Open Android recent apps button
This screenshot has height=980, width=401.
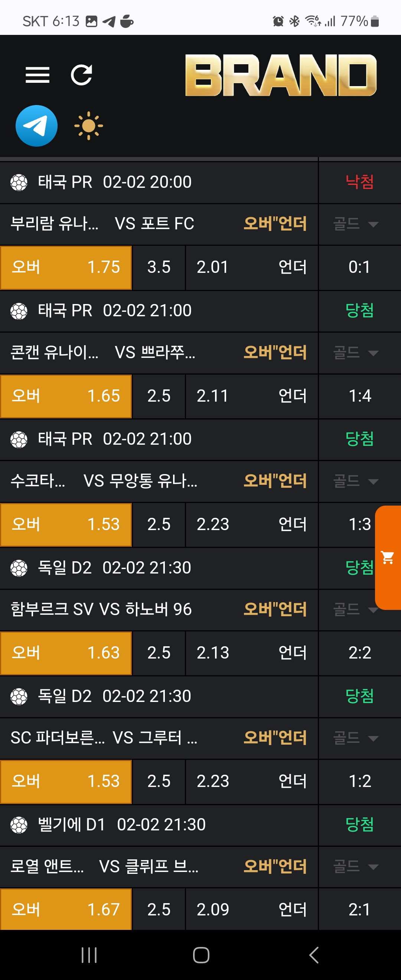pyautogui.click(x=89, y=954)
